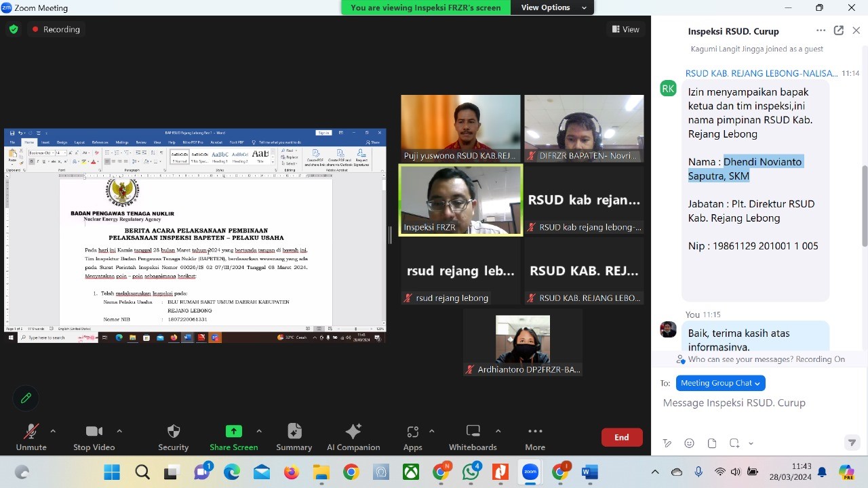Open the emoji picker in chat

pos(690,443)
